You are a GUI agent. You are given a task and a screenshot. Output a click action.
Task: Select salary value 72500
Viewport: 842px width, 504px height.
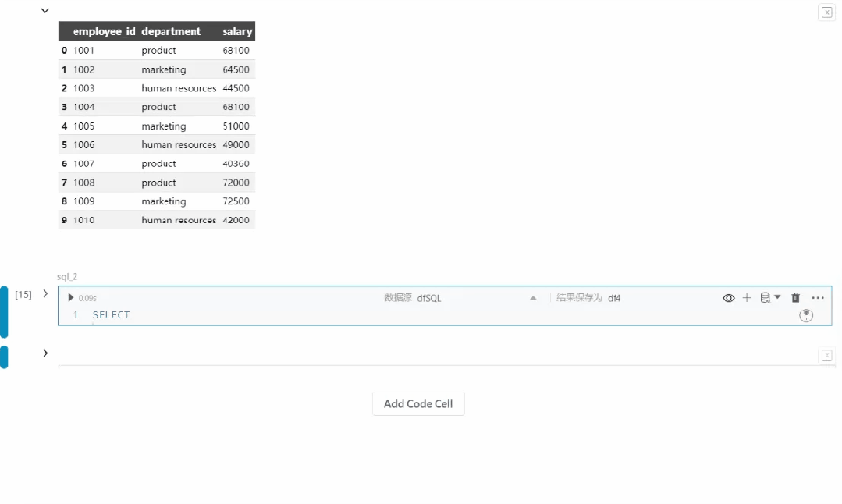pyautogui.click(x=236, y=201)
